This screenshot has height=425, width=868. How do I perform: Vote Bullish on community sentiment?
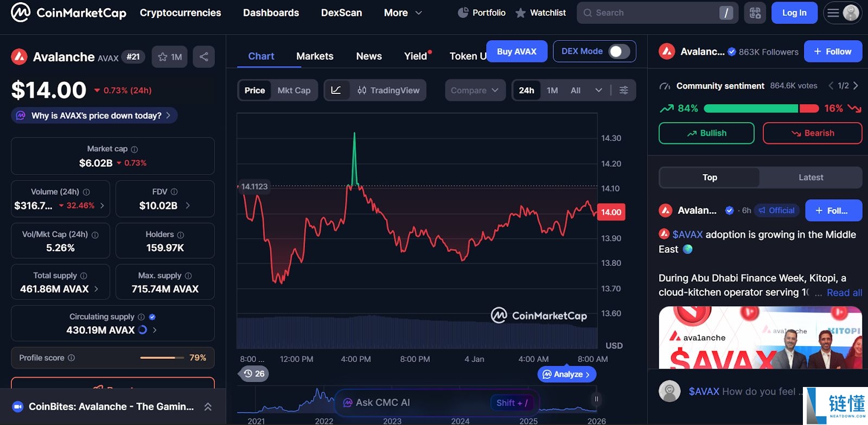point(706,133)
